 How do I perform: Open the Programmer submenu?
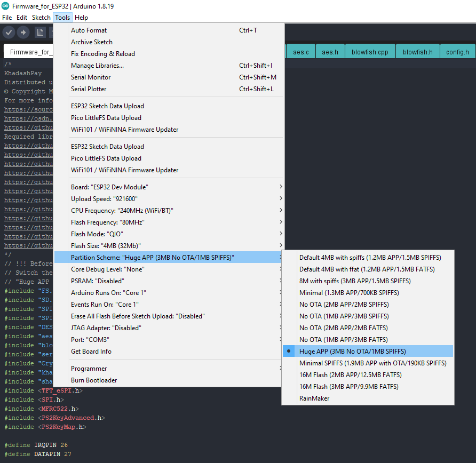pos(169,369)
